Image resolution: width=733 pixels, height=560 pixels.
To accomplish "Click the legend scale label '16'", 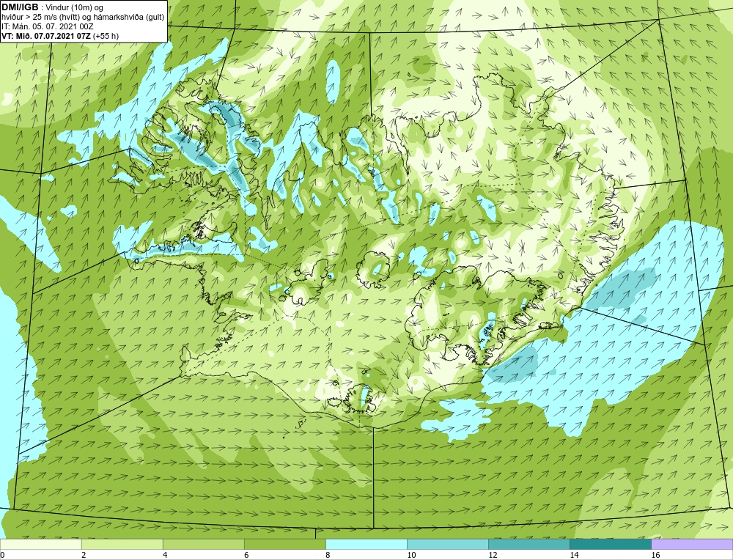I will tap(655, 555).
